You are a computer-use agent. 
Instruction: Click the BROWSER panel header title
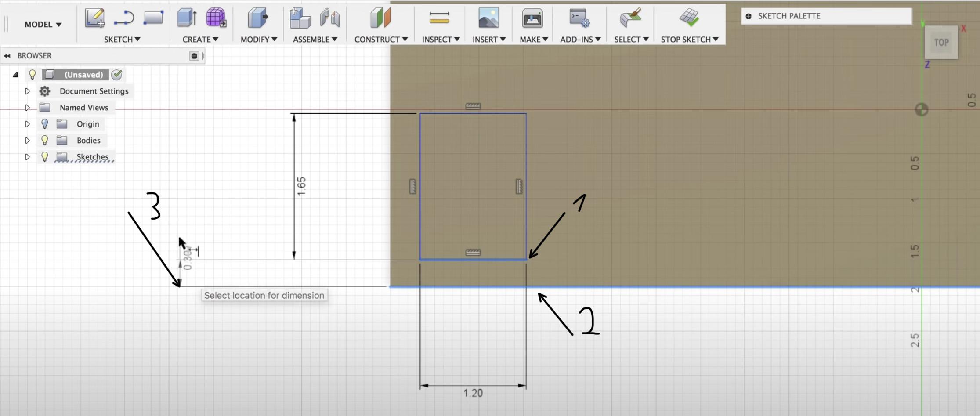click(x=34, y=56)
